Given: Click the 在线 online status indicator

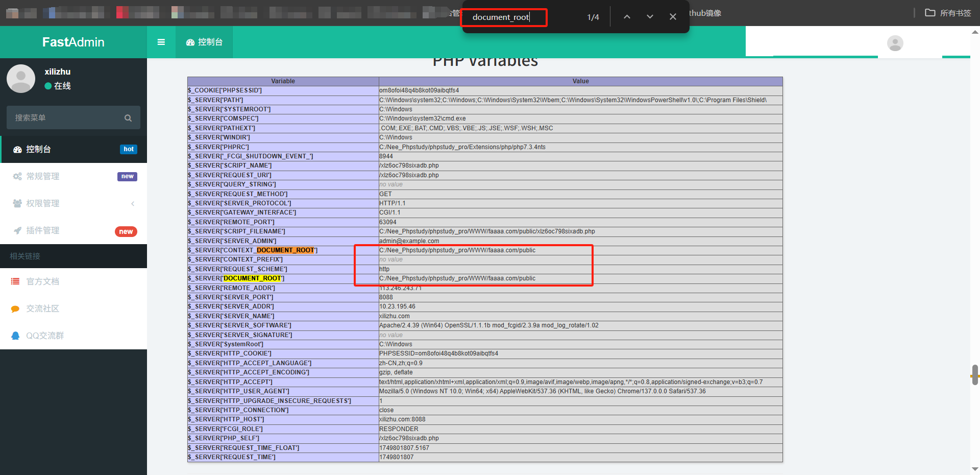Looking at the screenshot, I should click(58, 86).
